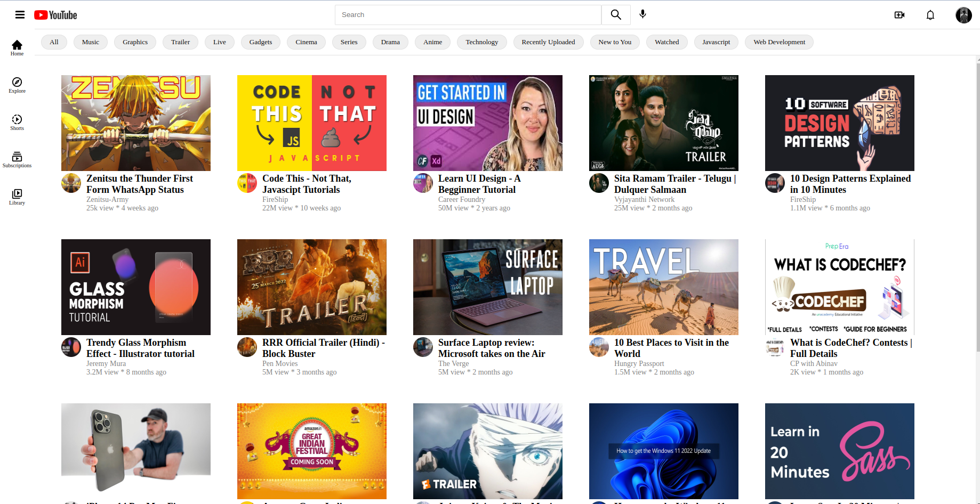Open notifications bell
Image resolution: width=980 pixels, height=504 pixels.
930,15
